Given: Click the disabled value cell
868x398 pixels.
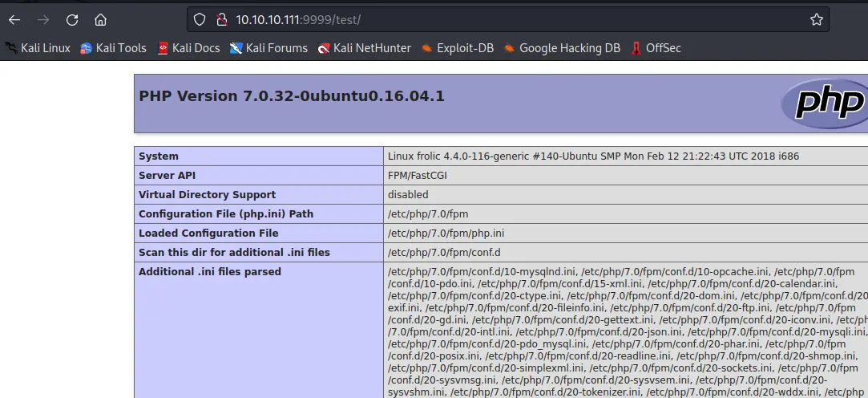Looking at the screenshot, I should (x=625, y=195).
